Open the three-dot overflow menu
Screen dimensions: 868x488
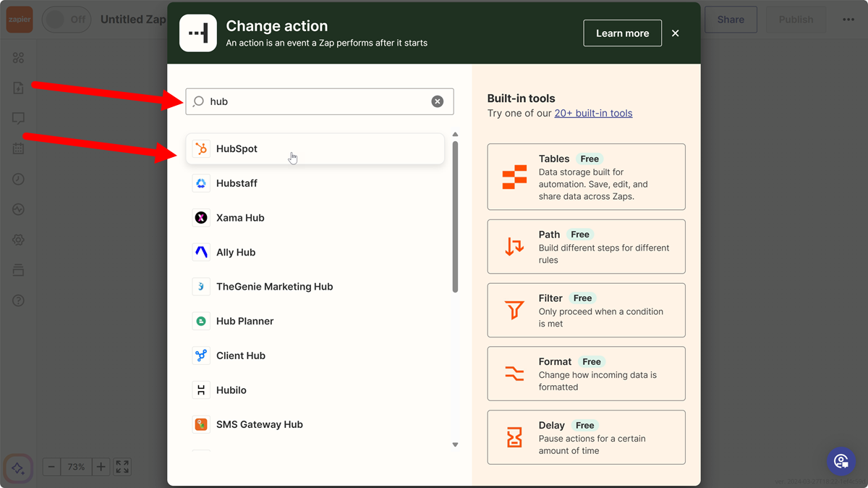pos(848,20)
